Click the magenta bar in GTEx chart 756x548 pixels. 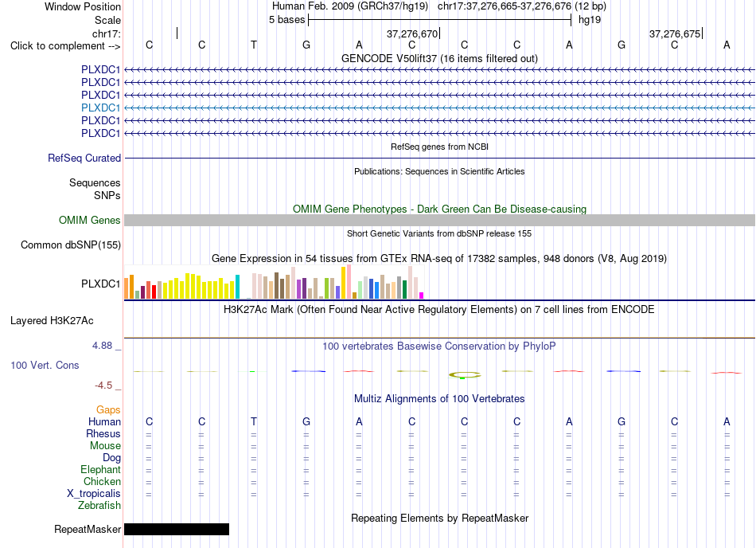point(422,296)
